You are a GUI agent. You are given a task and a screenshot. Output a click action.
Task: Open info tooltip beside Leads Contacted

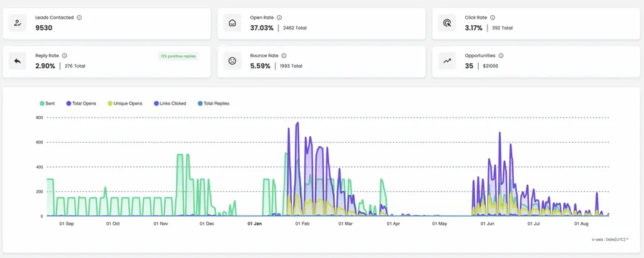[79, 18]
